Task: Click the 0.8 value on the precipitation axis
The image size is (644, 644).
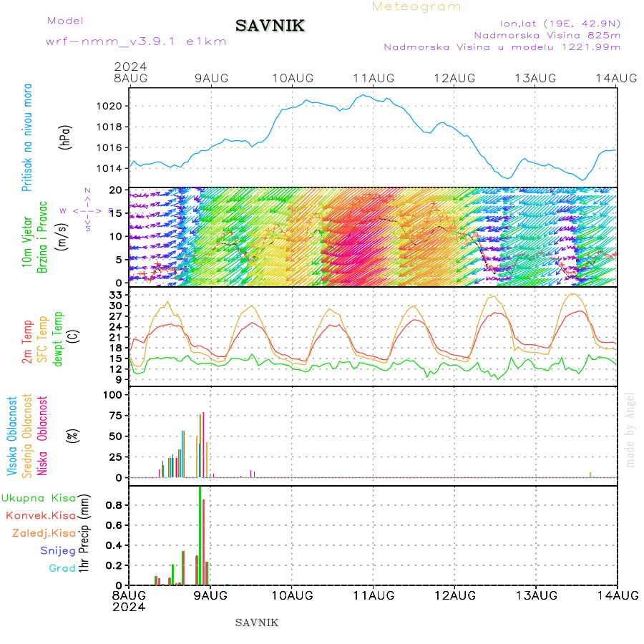Action: coord(112,505)
